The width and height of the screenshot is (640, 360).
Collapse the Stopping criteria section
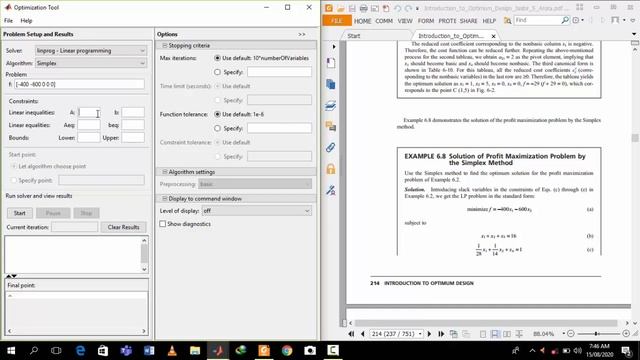[x=165, y=45]
